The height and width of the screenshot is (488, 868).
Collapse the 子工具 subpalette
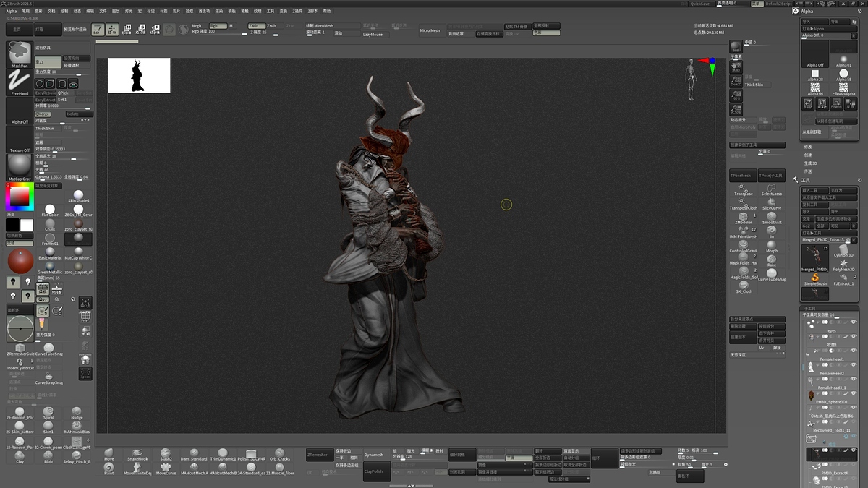coord(809,308)
